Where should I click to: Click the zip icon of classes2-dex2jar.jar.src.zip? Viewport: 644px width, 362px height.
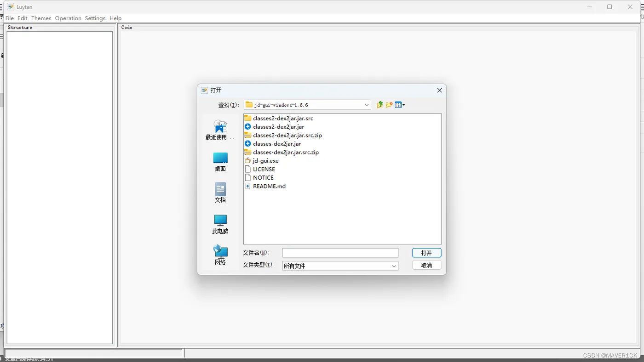point(248,135)
